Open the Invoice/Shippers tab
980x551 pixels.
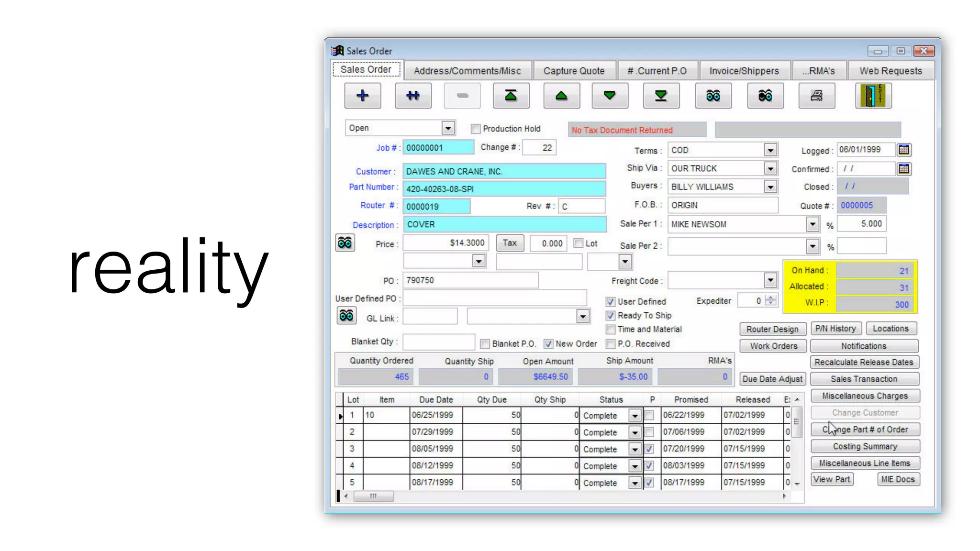[744, 71]
